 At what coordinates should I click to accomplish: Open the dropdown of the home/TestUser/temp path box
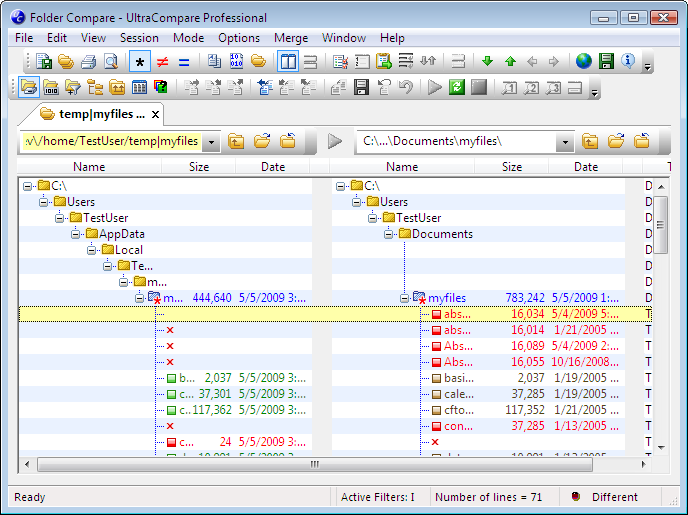coord(211,142)
